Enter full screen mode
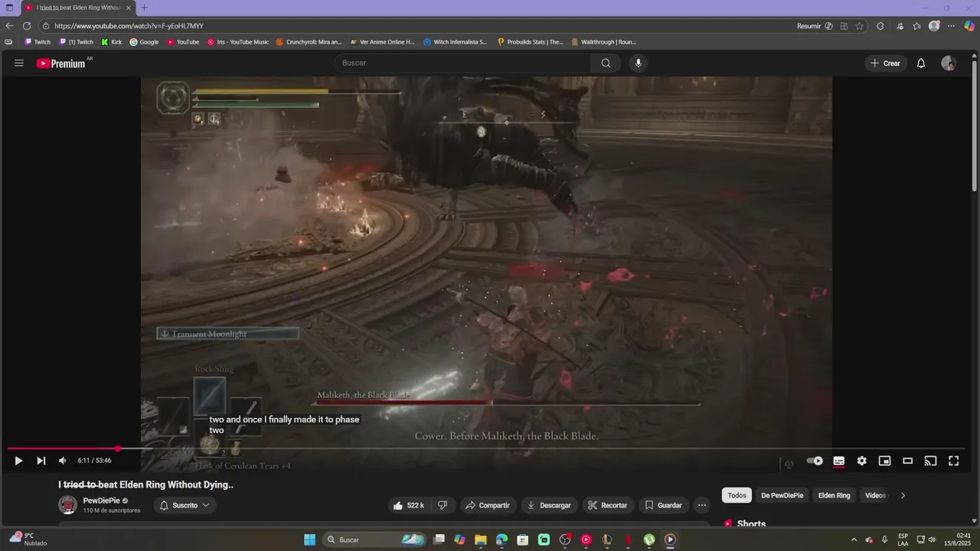Viewport: 980px width, 551px height. point(954,461)
